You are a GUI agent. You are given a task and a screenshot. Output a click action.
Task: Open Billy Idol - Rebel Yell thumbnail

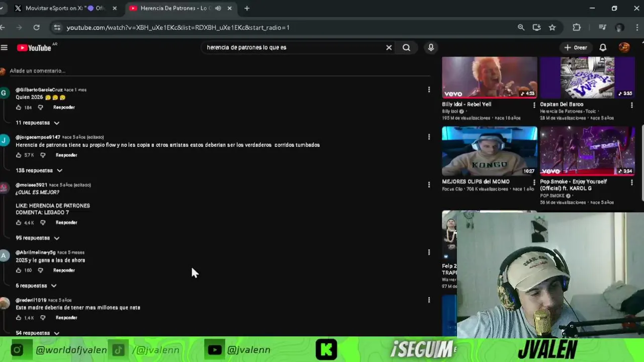tap(489, 77)
